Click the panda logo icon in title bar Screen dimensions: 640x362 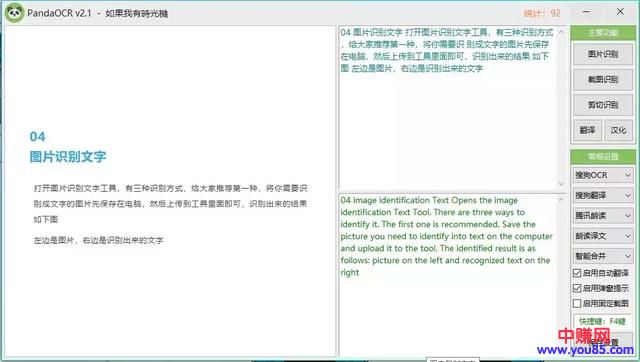(14, 13)
